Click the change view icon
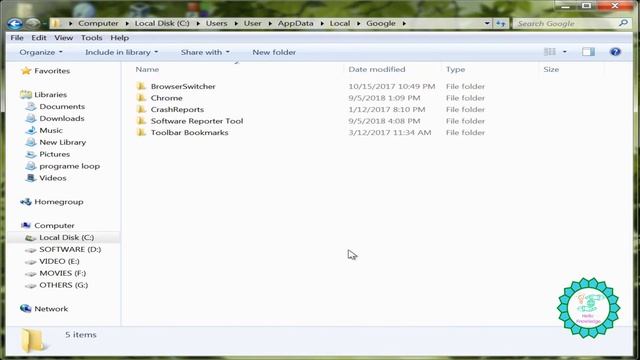Viewport: 640px width, 360px height. [x=550, y=52]
